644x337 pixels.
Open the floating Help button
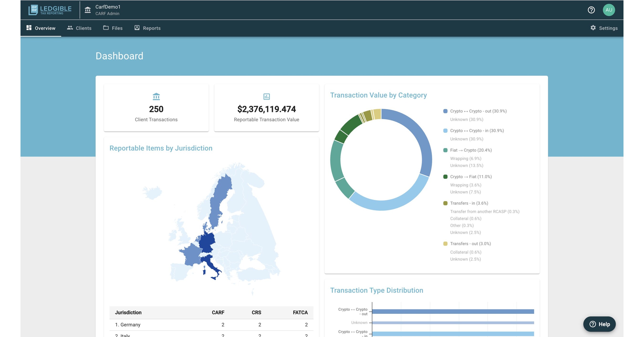(x=599, y=324)
